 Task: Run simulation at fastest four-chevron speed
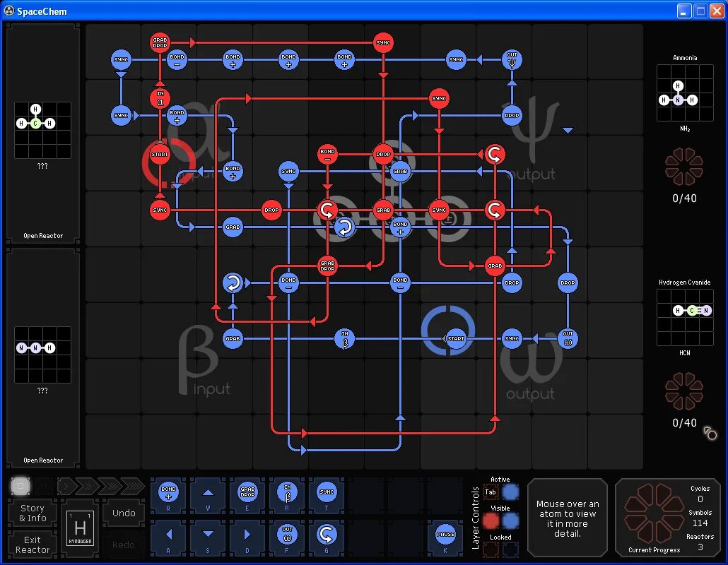(134, 486)
